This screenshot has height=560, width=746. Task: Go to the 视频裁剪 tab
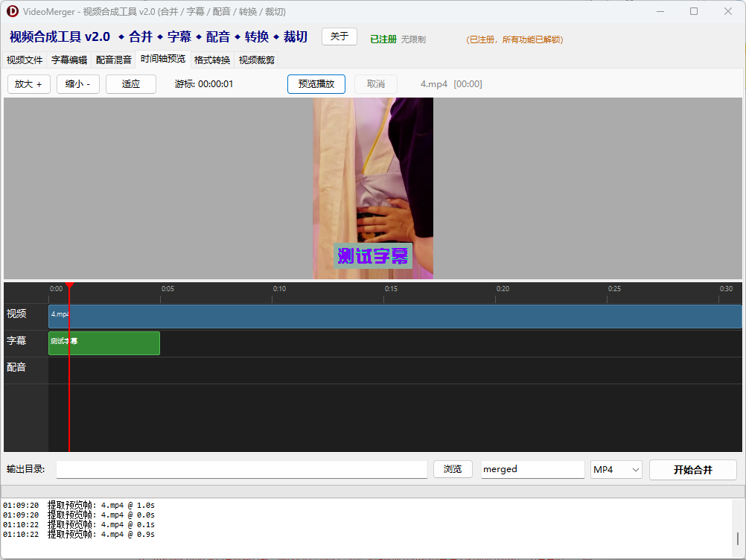click(x=257, y=60)
